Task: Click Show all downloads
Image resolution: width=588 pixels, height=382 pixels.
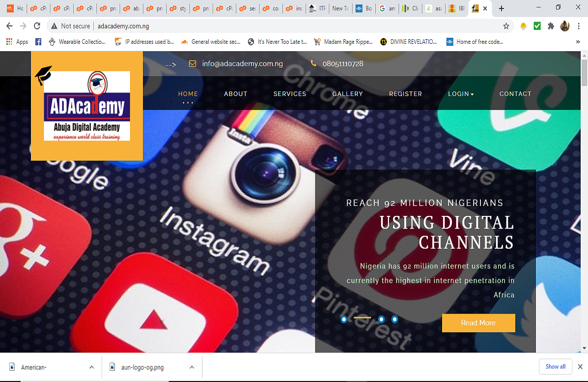Action: point(556,367)
